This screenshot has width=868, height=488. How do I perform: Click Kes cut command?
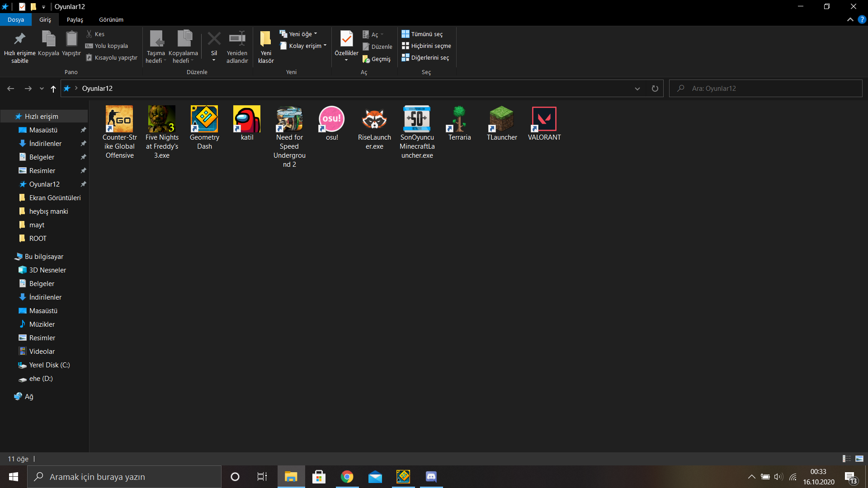coord(95,34)
